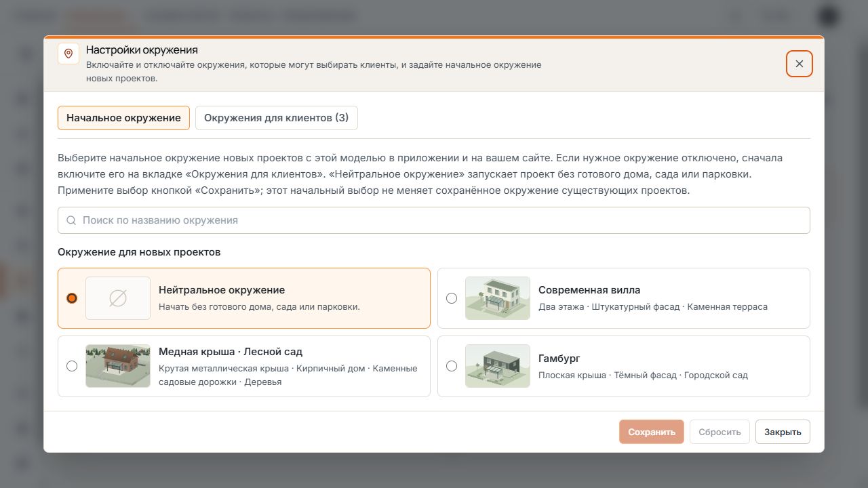Viewport: 868px width, 488px height.
Task: Click the empty-set icon of Нейтральное окружение
Action: [118, 298]
